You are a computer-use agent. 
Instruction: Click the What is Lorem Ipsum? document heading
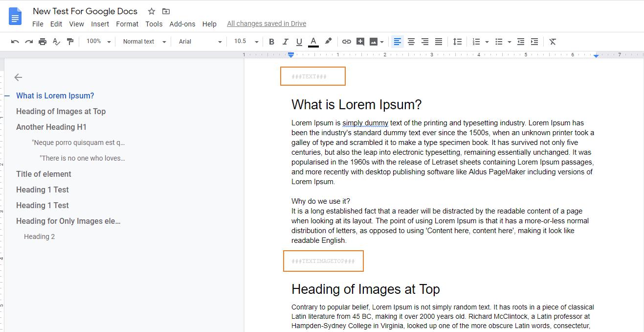click(x=356, y=104)
